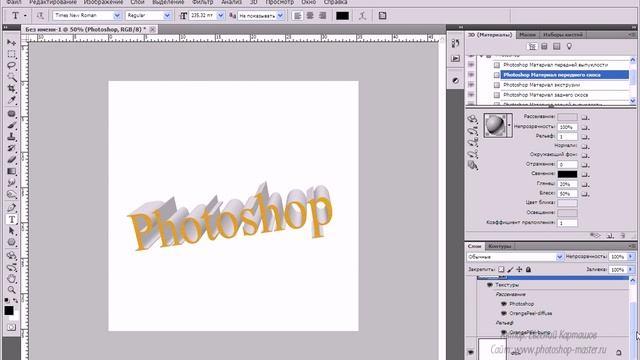Select the Move tool
Screen dimensions: 640x360
click(x=11, y=42)
